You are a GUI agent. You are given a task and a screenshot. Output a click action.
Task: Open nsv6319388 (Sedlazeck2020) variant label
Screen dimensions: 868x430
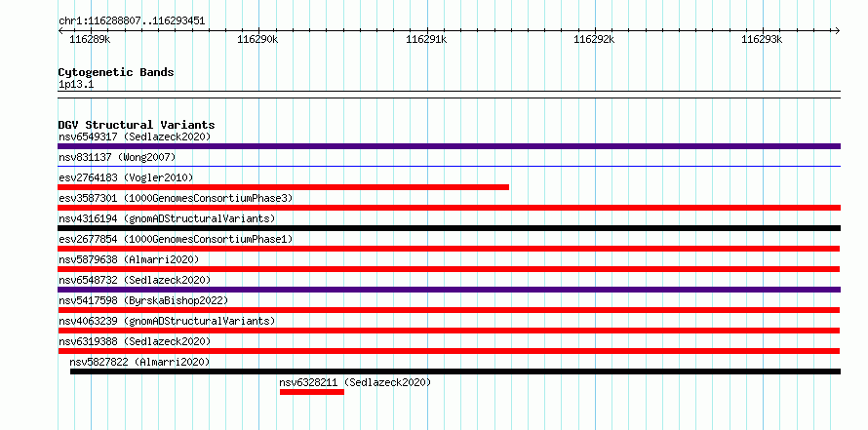[x=135, y=341]
